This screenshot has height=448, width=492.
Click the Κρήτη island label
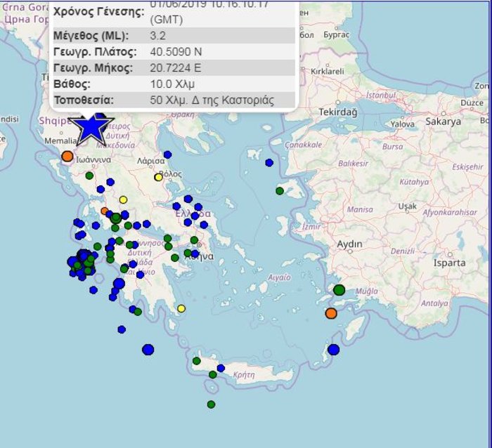[244, 375]
